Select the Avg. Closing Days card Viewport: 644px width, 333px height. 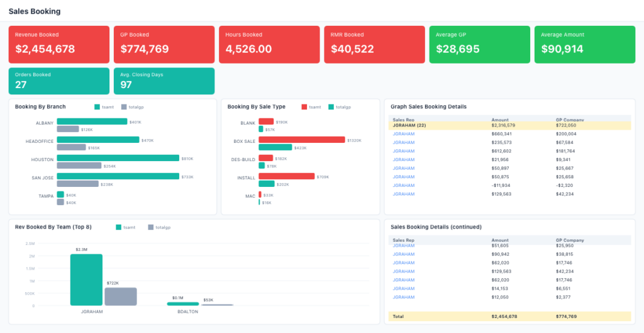164,81
